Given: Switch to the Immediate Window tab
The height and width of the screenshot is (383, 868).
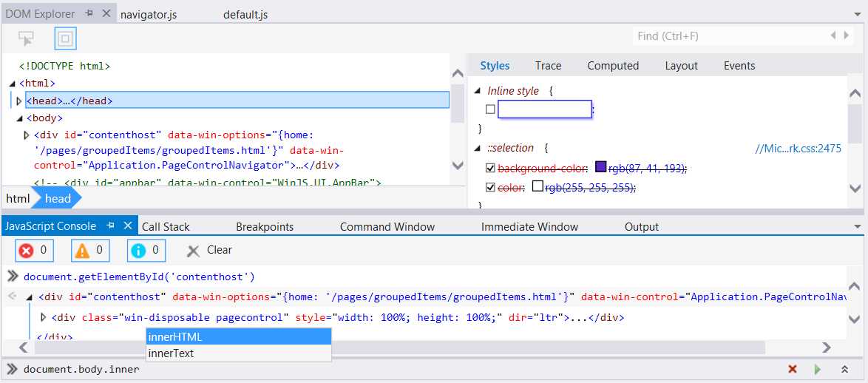Looking at the screenshot, I should pos(529,227).
